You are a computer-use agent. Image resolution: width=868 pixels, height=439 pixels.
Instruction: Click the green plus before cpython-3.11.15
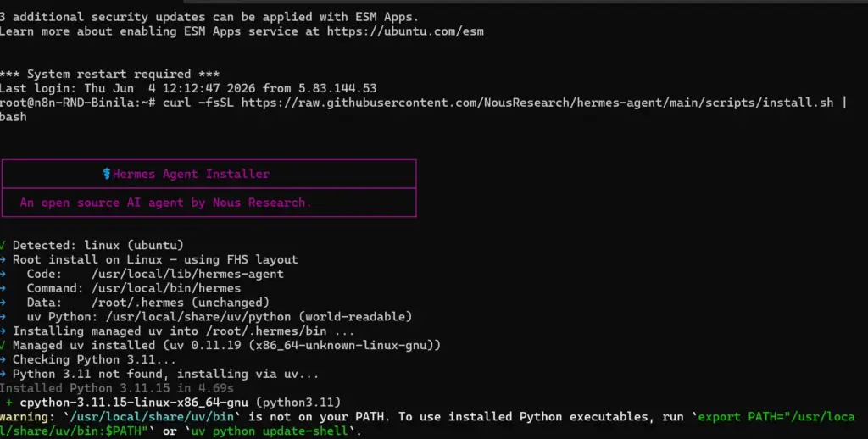coord(8,403)
